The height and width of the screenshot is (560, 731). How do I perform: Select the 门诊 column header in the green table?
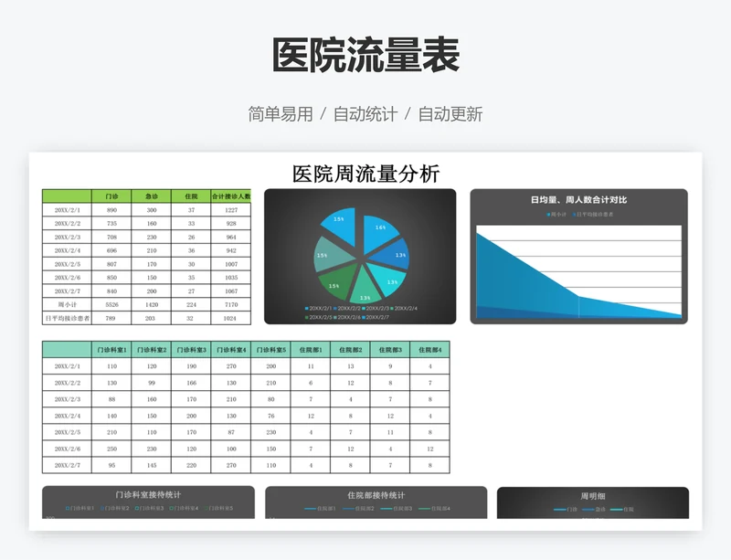point(111,196)
